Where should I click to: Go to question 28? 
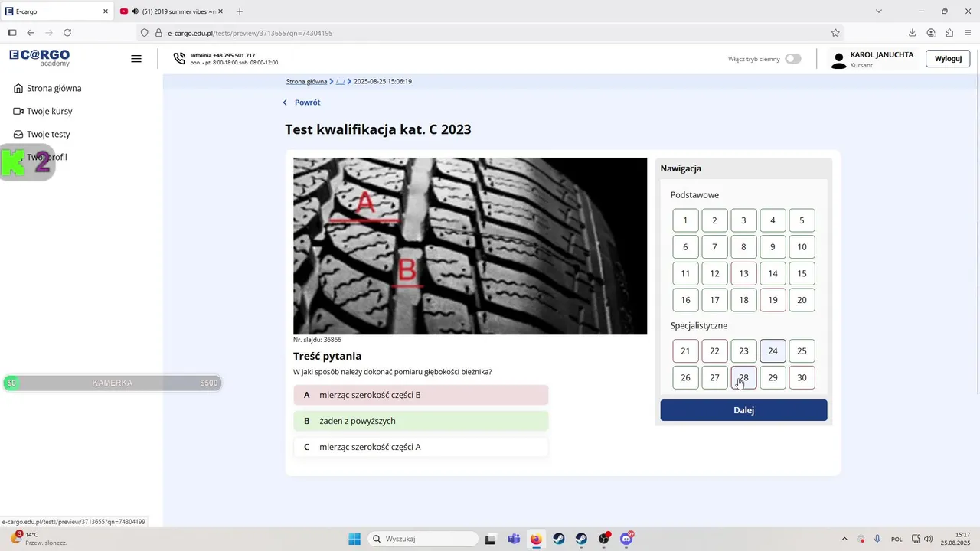tap(743, 377)
